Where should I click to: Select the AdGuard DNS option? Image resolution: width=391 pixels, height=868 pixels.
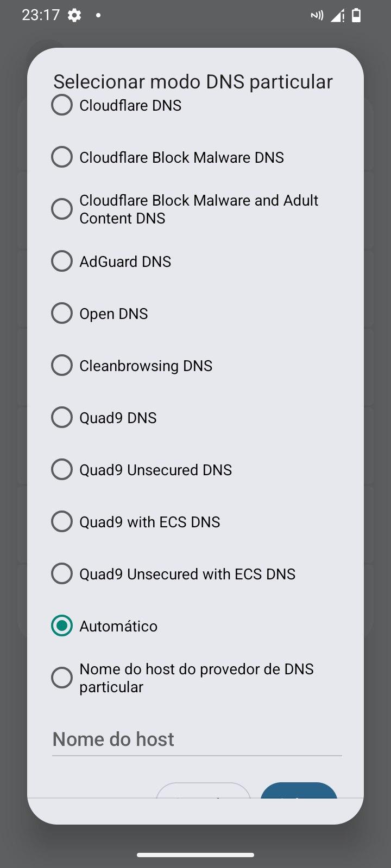(x=62, y=261)
